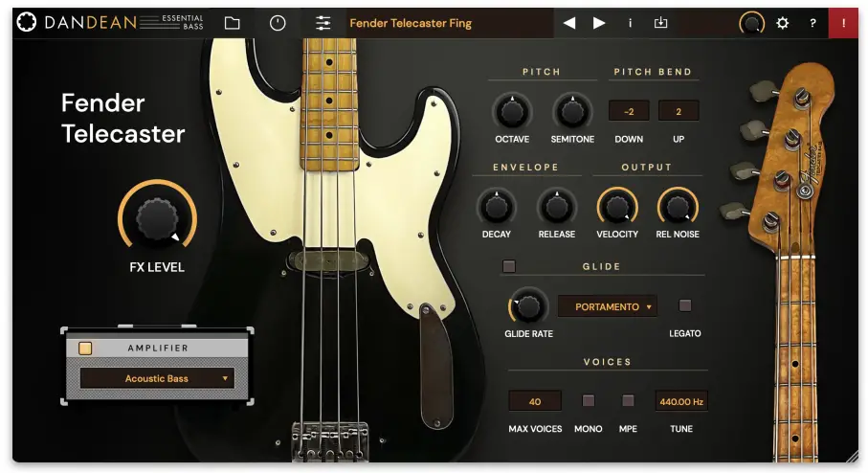The image size is (868, 473).
Task: Click the RELEASE knob
Action: coord(557,207)
